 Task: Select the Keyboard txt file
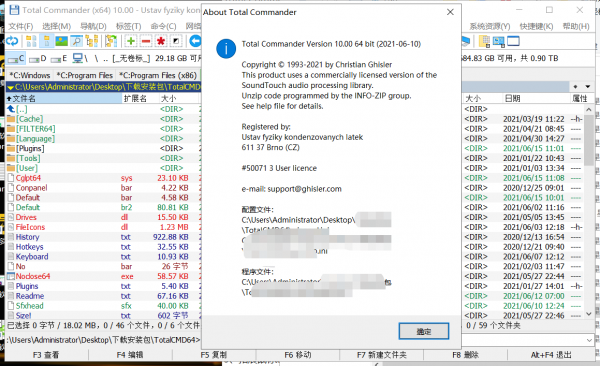pyautogui.click(x=103, y=257)
